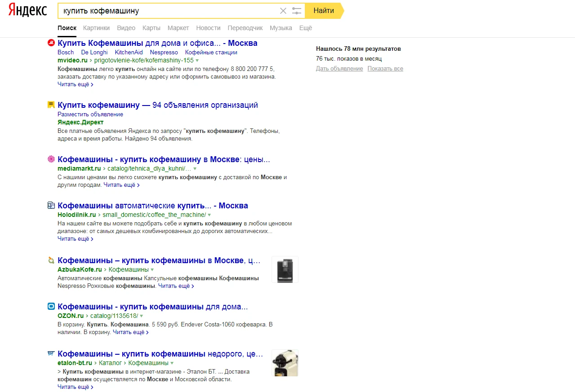575x392 pixels.
Task: Open search settings sliders icon
Action: pos(296,11)
